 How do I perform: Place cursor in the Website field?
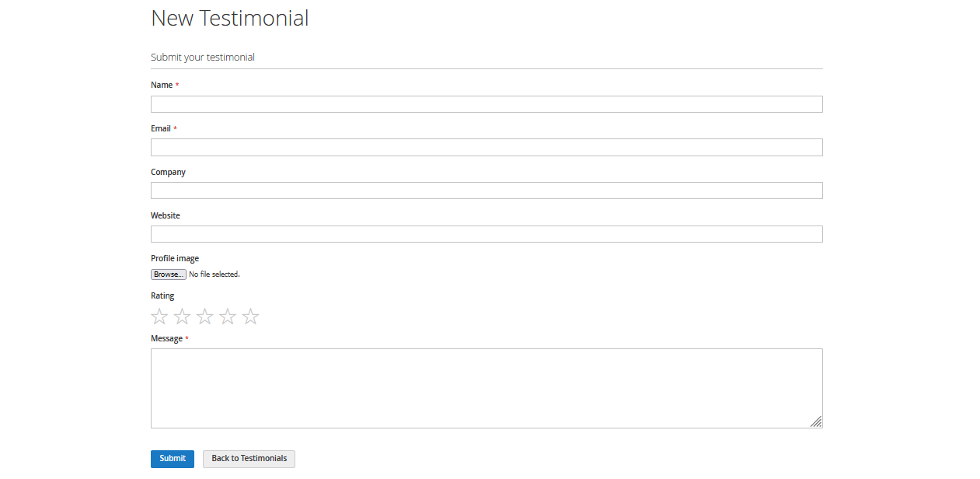tap(487, 234)
